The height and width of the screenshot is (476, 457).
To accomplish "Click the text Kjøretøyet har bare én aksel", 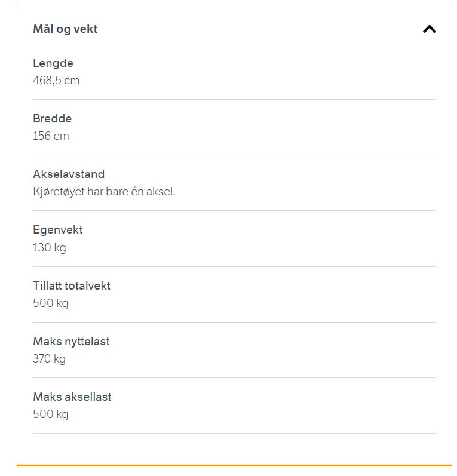I will pos(104,192).
